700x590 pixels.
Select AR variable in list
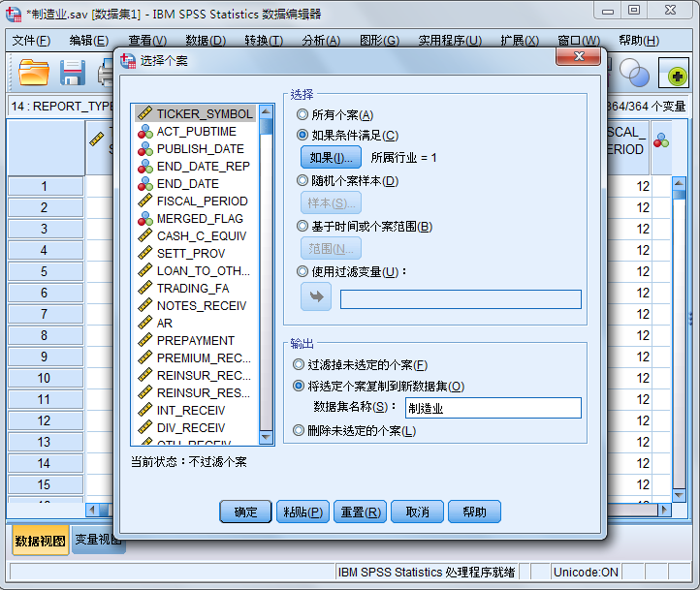pyautogui.click(x=195, y=323)
